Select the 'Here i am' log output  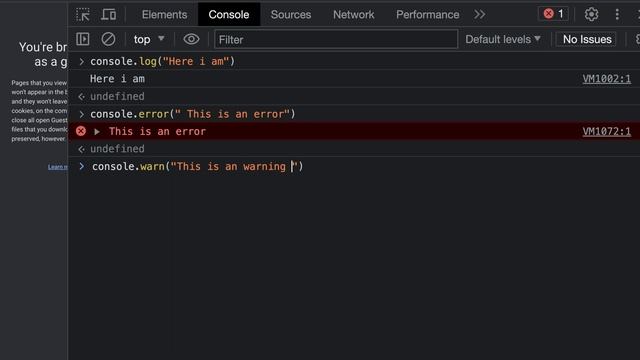pos(117,79)
